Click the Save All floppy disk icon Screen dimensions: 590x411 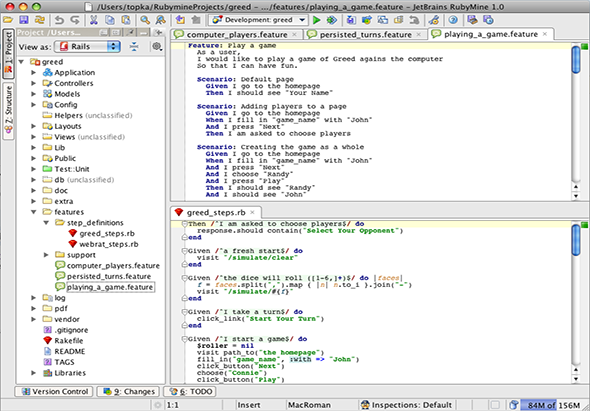(x=24, y=20)
